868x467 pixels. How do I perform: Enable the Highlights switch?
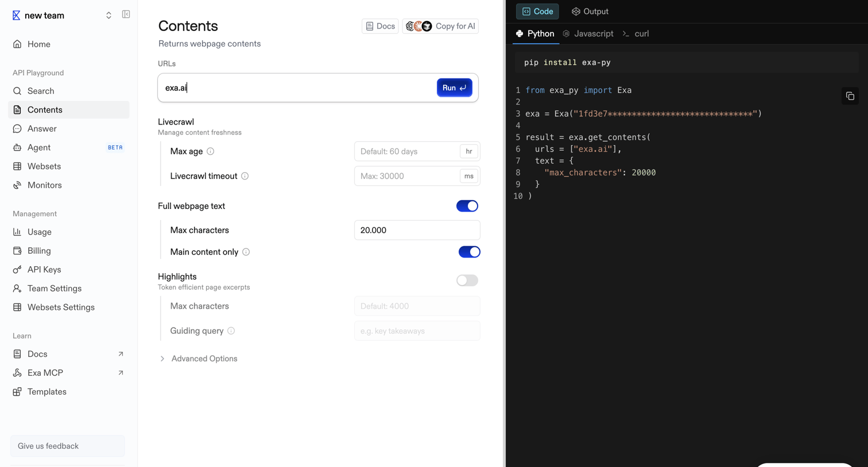tap(467, 281)
